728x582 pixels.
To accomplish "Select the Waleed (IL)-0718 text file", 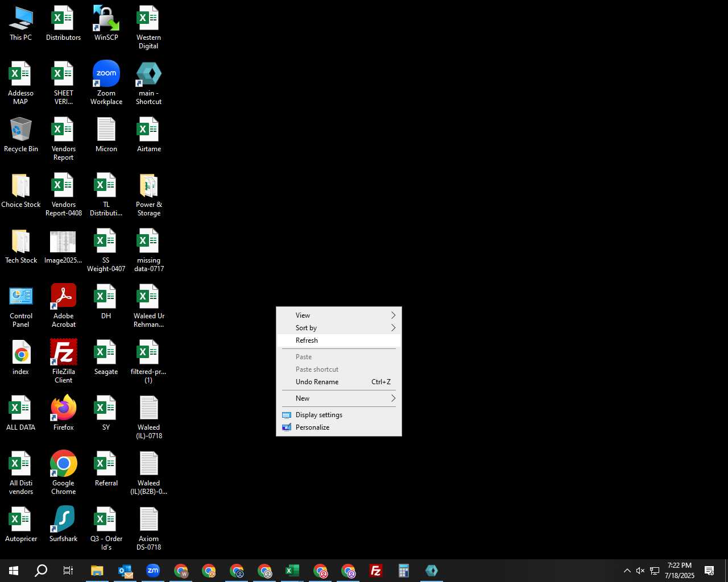I will click(148, 418).
